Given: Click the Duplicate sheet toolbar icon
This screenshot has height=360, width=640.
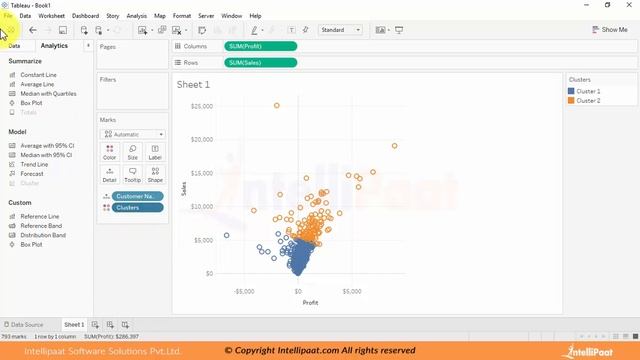Looking at the screenshot, I should click(x=162, y=30).
